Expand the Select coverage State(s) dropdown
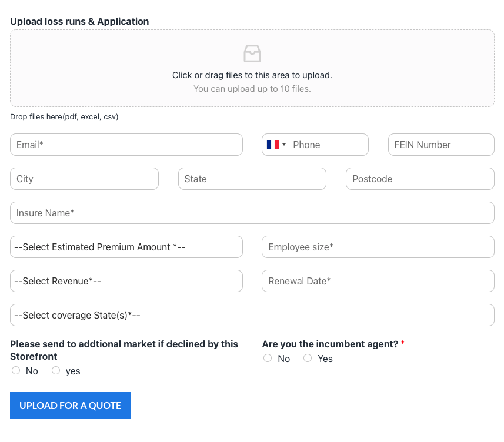This screenshot has height=442, width=504. pos(252,315)
